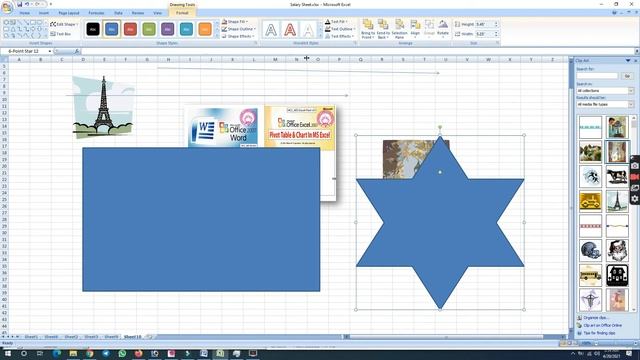640x360 pixels.
Task: Open Shape Effects dropdown
Action: pos(238,36)
